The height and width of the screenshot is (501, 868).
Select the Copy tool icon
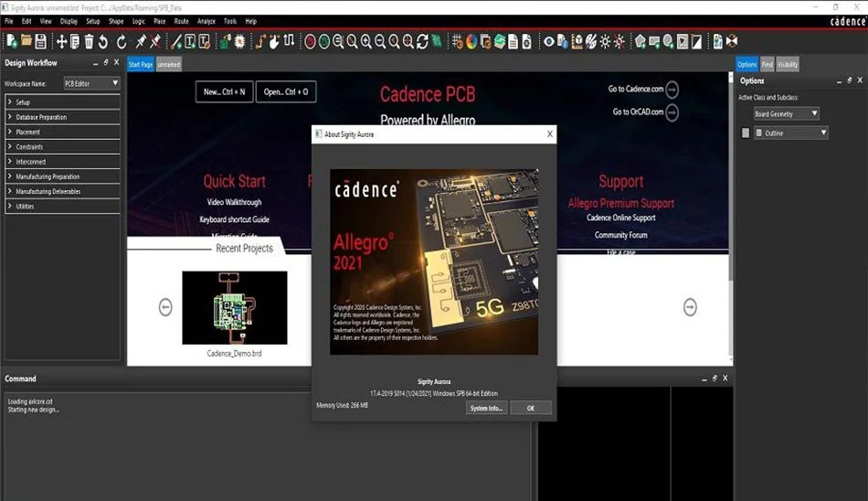pos(75,41)
